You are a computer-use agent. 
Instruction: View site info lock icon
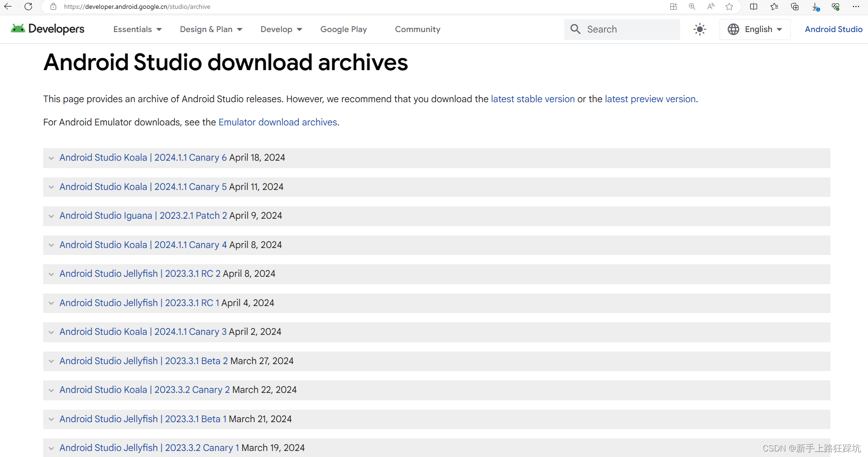[x=53, y=7]
